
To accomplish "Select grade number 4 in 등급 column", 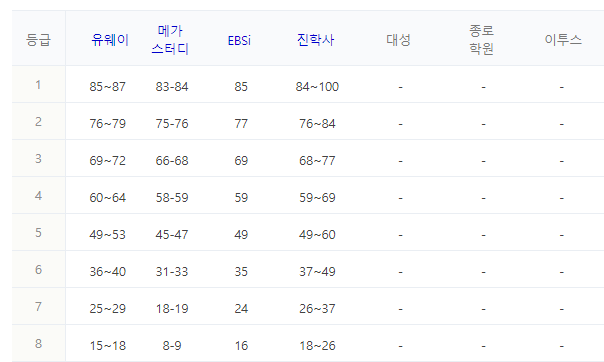I will click(x=38, y=196).
